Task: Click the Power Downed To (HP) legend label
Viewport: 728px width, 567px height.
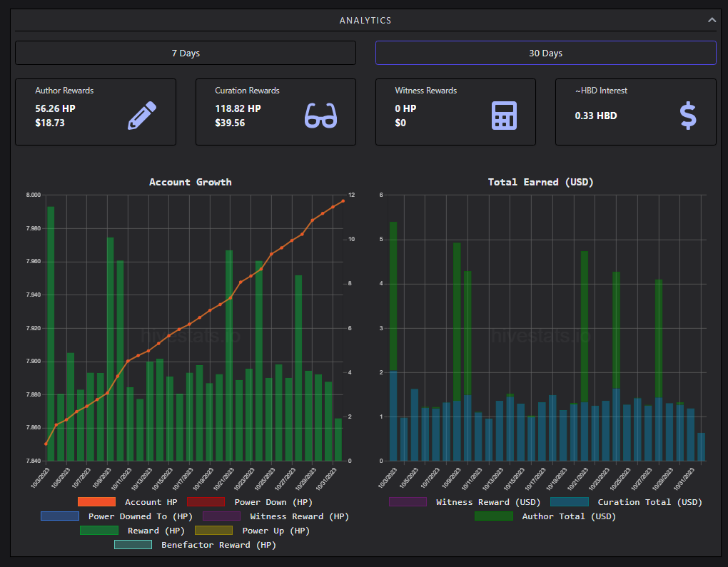Action: pyautogui.click(x=140, y=516)
